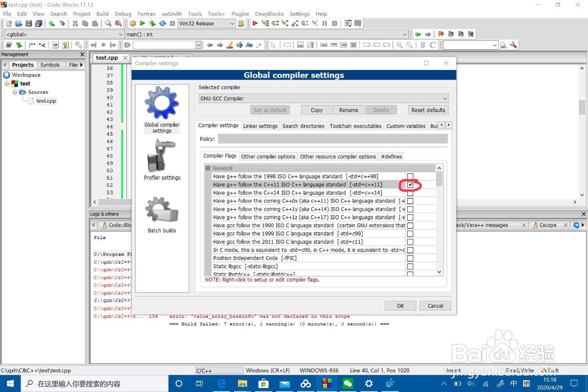Collapse the test project tree node
588x392 pixels.
(7, 84)
